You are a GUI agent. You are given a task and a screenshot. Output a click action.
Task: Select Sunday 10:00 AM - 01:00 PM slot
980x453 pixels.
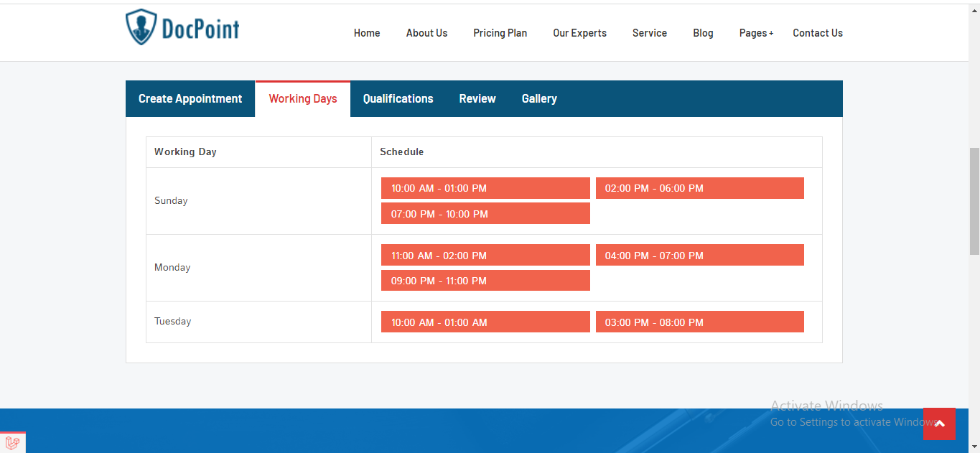(485, 188)
